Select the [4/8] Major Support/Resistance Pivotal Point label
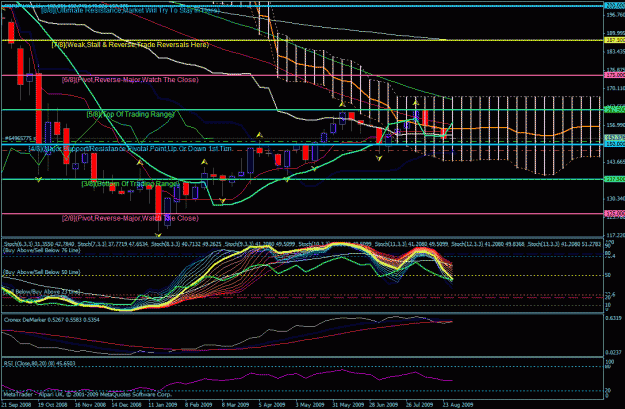This screenshot has width=625, height=409. pyautogui.click(x=130, y=149)
